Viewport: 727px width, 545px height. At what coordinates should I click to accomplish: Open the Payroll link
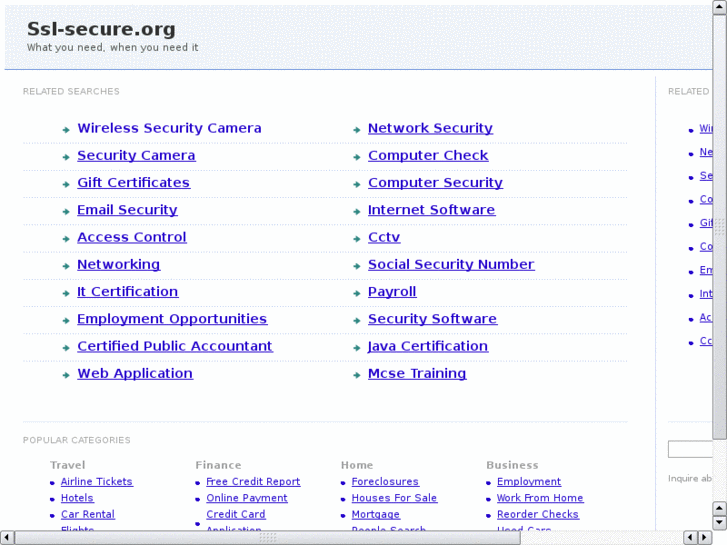(x=392, y=292)
